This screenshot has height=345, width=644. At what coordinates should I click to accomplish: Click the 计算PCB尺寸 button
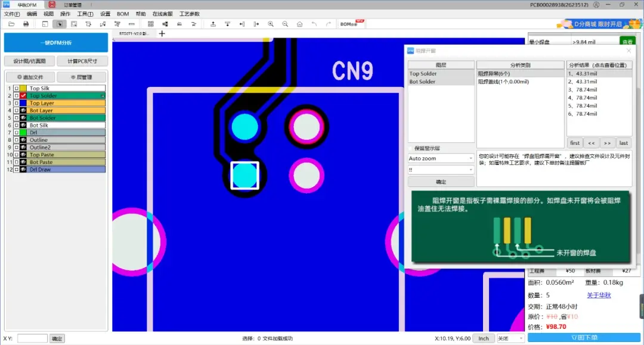click(82, 61)
